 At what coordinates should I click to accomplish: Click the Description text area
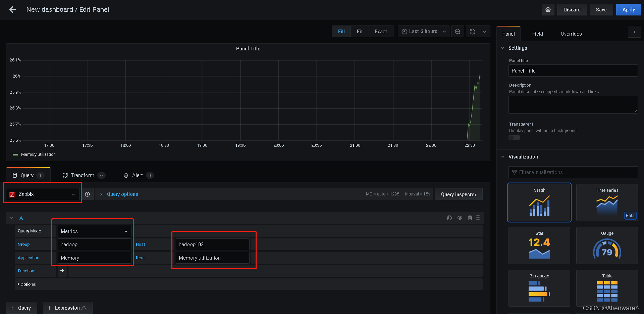pos(573,105)
